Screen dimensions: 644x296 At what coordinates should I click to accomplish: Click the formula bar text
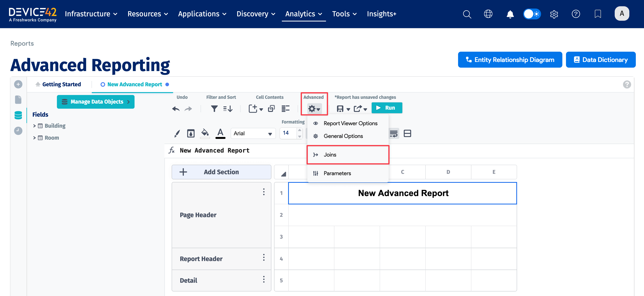pyautogui.click(x=214, y=150)
